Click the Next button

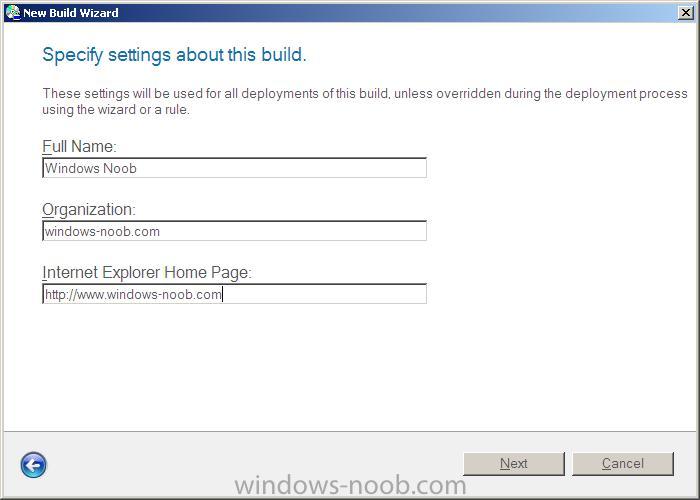[514, 464]
